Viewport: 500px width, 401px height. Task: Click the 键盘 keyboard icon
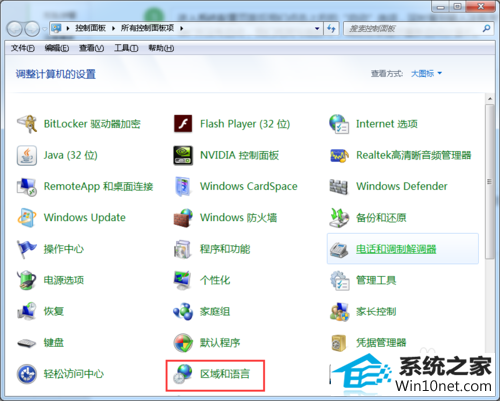(x=27, y=343)
